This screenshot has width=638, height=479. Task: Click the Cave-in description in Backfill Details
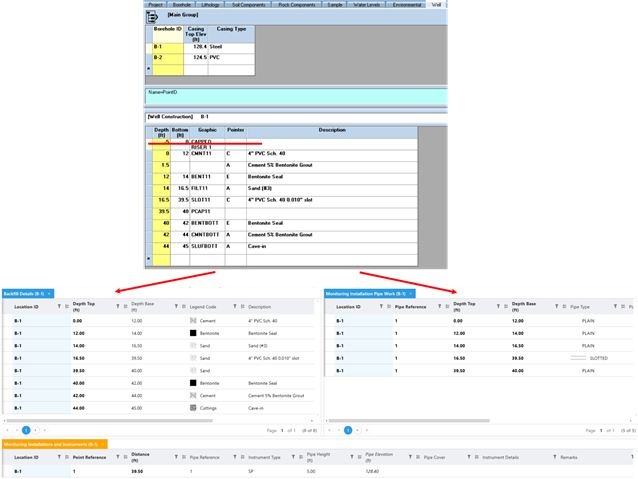tap(256, 408)
